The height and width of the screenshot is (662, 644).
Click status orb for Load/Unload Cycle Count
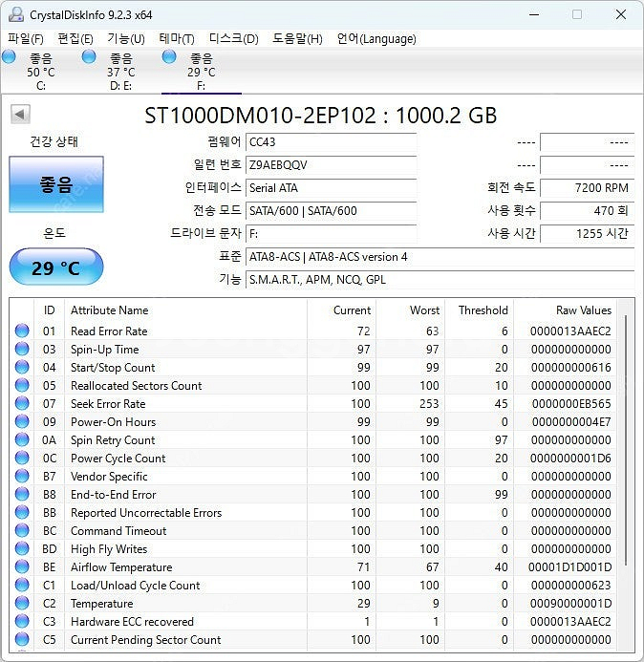point(22,585)
